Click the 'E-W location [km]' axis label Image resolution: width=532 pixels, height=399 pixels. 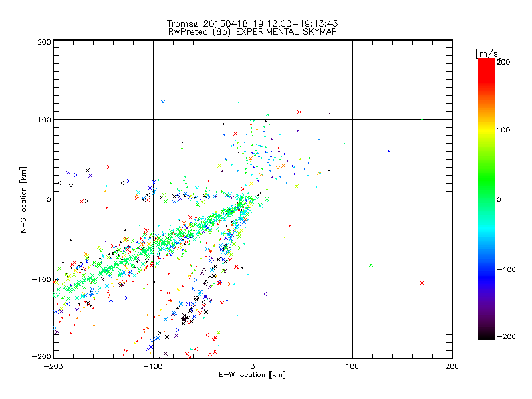252,374
